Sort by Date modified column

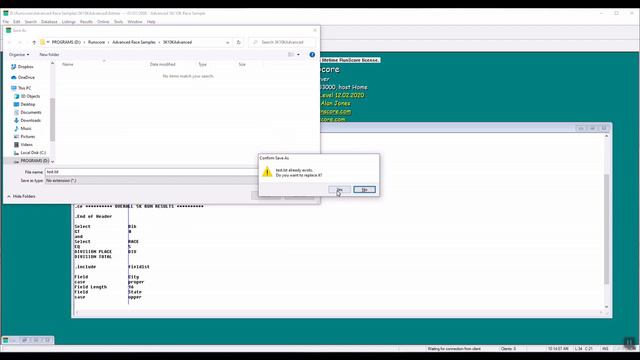point(162,64)
